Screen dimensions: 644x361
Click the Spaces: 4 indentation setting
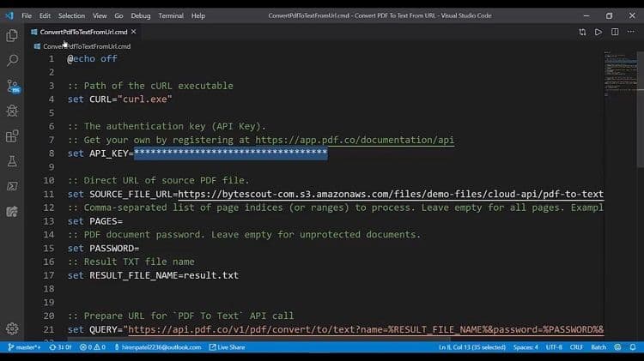[526, 347]
